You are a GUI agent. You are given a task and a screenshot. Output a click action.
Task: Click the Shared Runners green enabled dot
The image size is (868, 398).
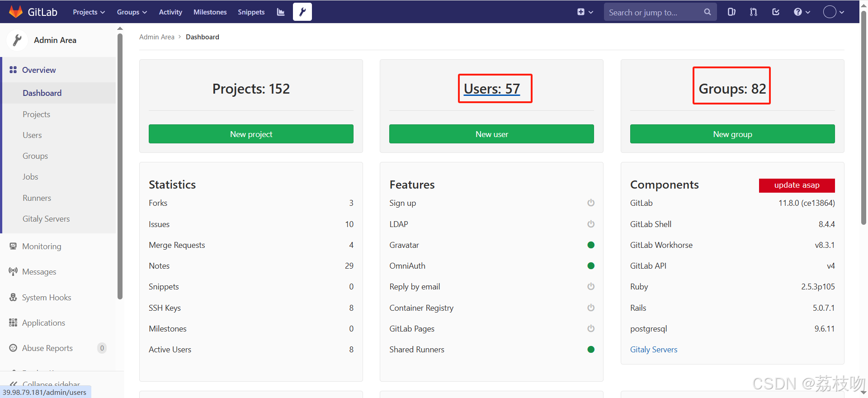(x=591, y=349)
